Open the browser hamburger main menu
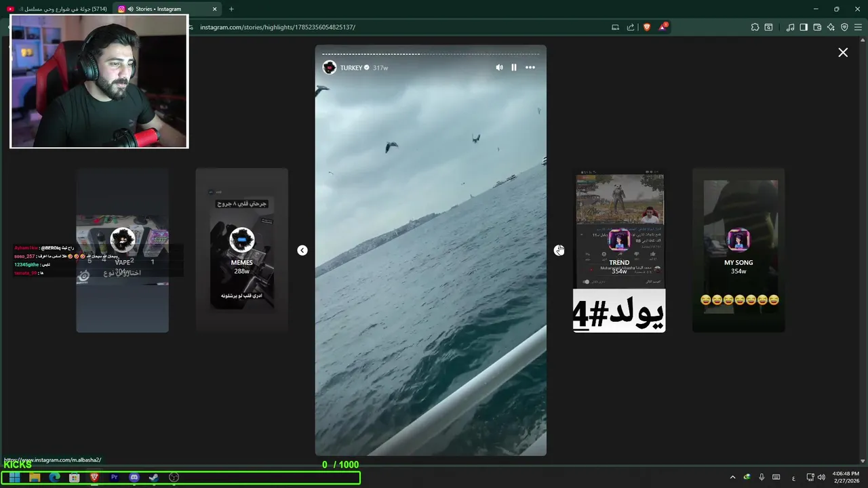Screen dimensions: 868x488 858,27
